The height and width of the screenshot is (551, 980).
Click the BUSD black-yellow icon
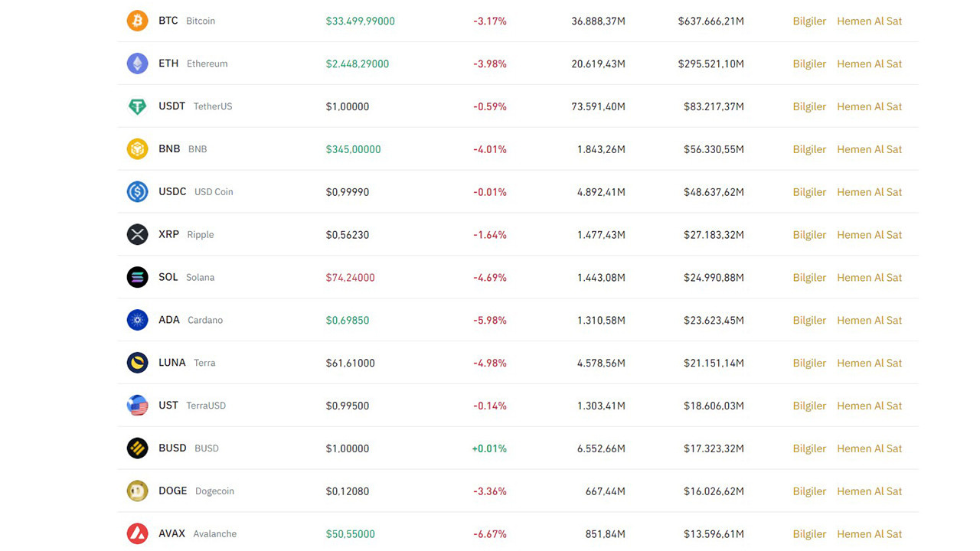137,448
